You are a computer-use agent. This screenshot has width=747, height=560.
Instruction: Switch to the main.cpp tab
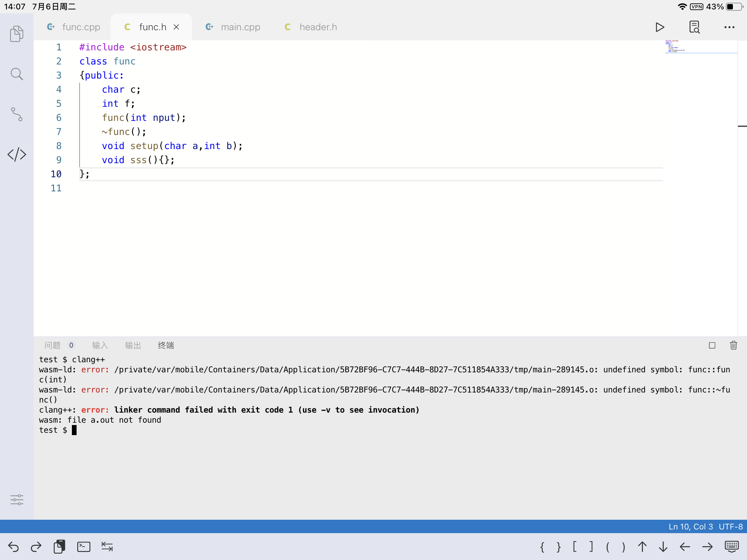[x=233, y=27]
